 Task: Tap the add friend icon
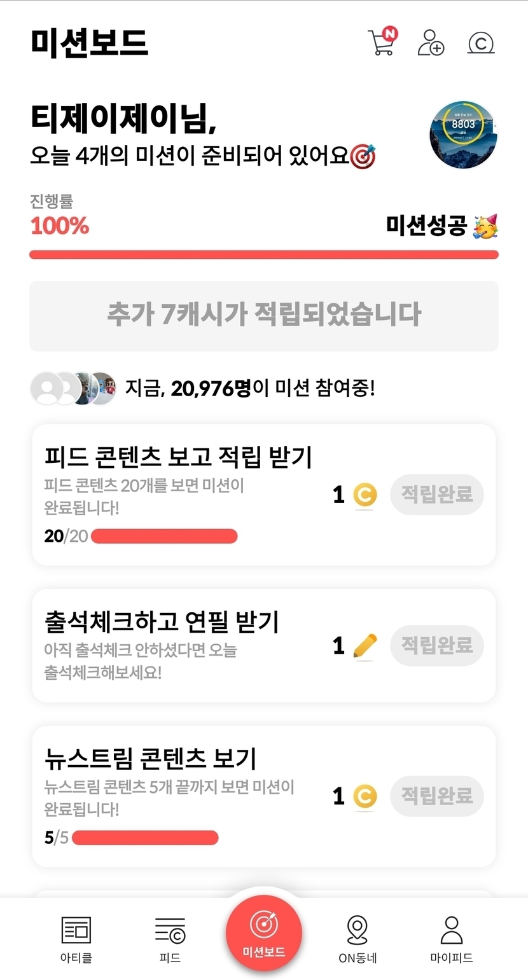pyautogui.click(x=431, y=43)
